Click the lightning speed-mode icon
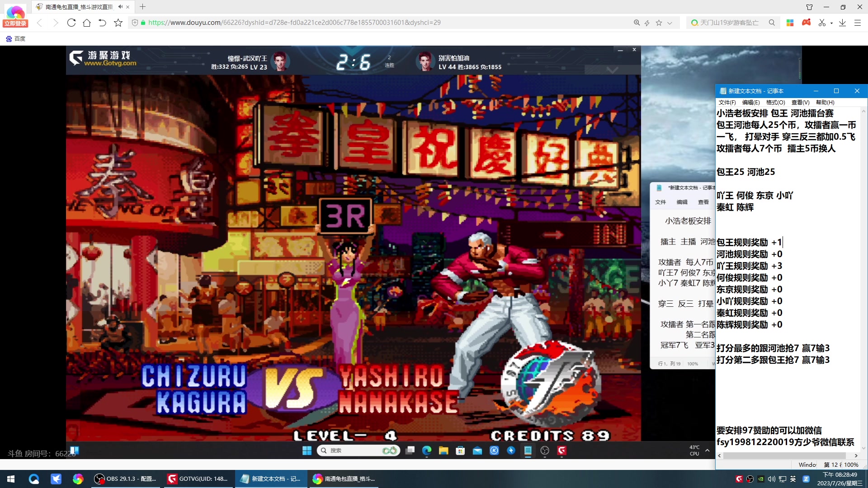The width and height of the screenshot is (868, 488). 647,23
